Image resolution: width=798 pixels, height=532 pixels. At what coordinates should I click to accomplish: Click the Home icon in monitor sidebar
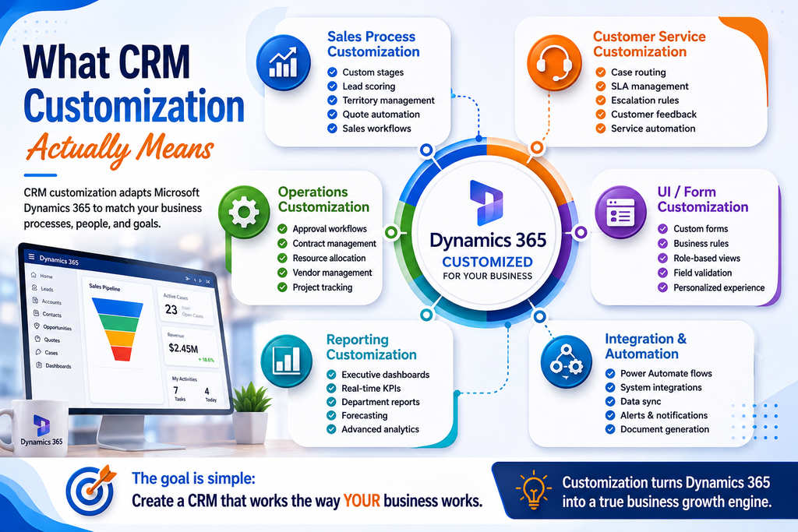(33, 275)
